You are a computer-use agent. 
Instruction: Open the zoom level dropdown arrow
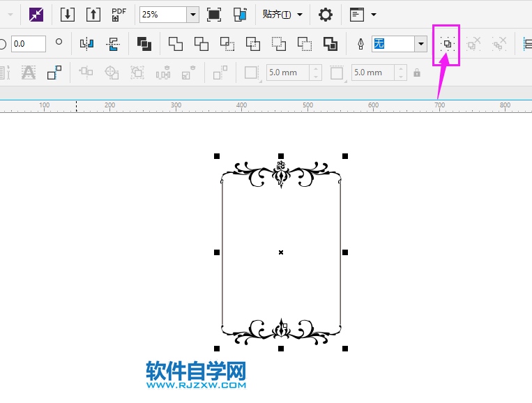tap(192, 15)
